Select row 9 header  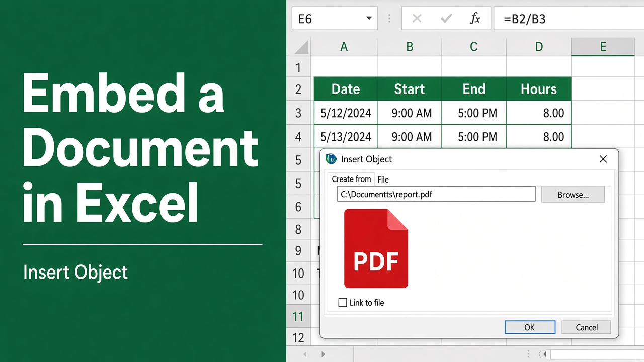(x=298, y=250)
